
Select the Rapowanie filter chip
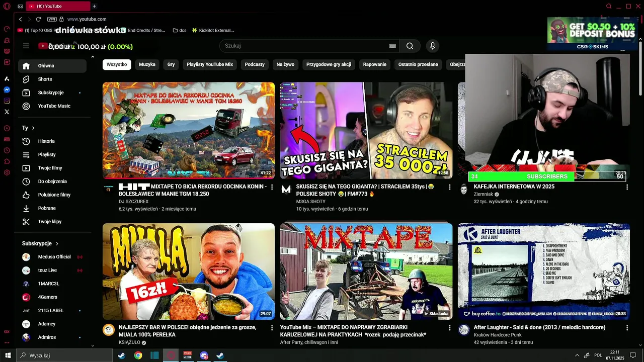(x=375, y=64)
